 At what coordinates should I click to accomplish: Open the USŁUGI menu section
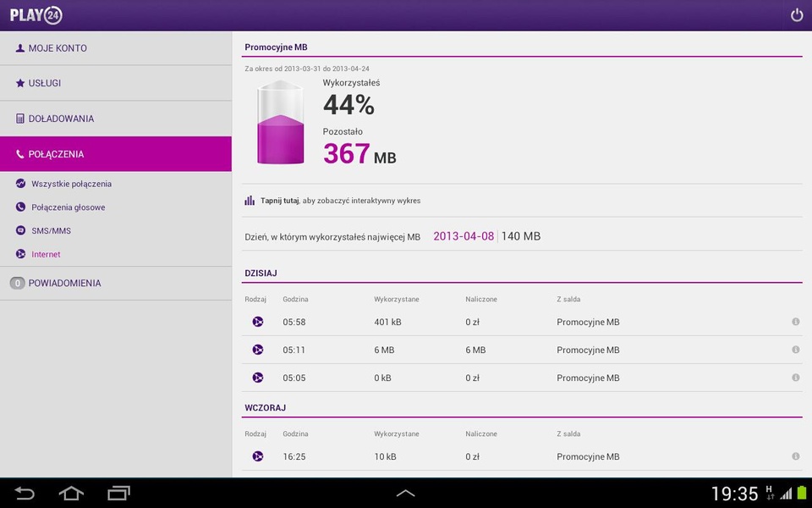tap(116, 83)
